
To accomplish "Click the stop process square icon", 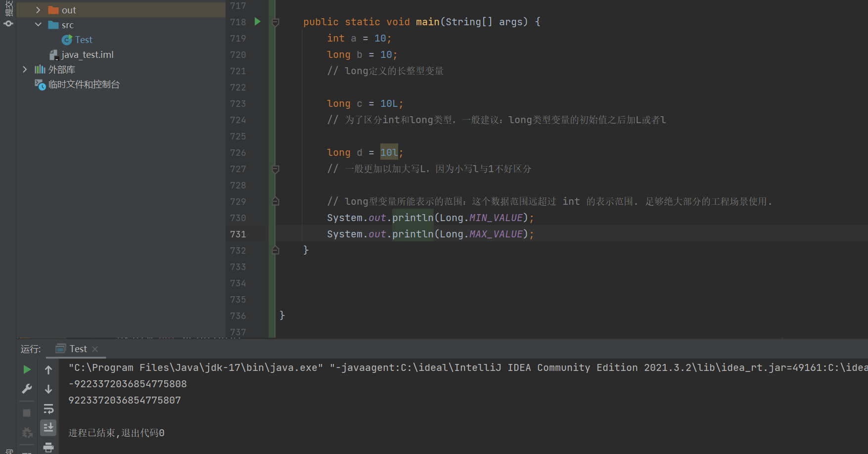I will point(27,412).
